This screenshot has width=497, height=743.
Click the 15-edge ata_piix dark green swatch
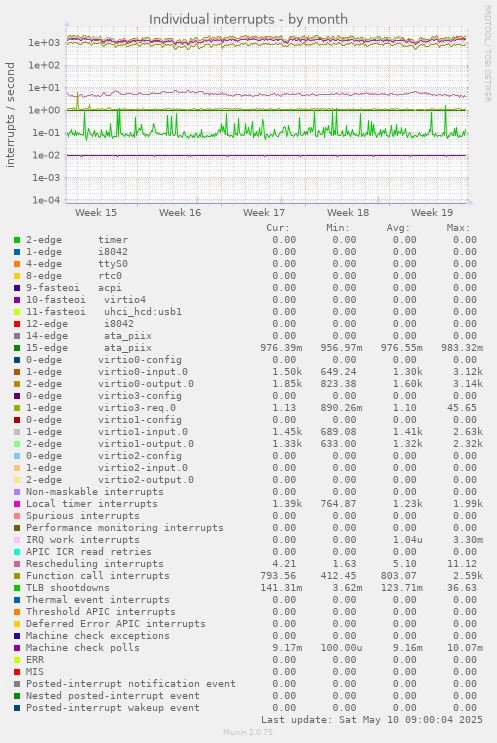pos(17,348)
